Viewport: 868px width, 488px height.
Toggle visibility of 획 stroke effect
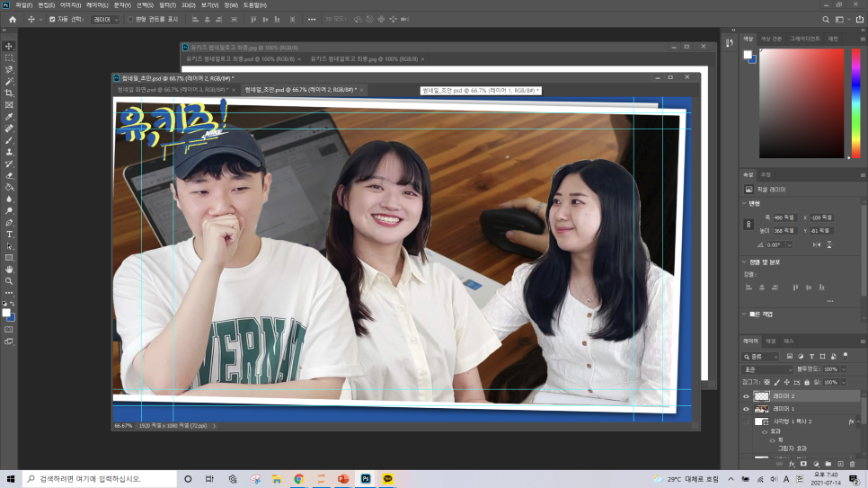coord(772,440)
